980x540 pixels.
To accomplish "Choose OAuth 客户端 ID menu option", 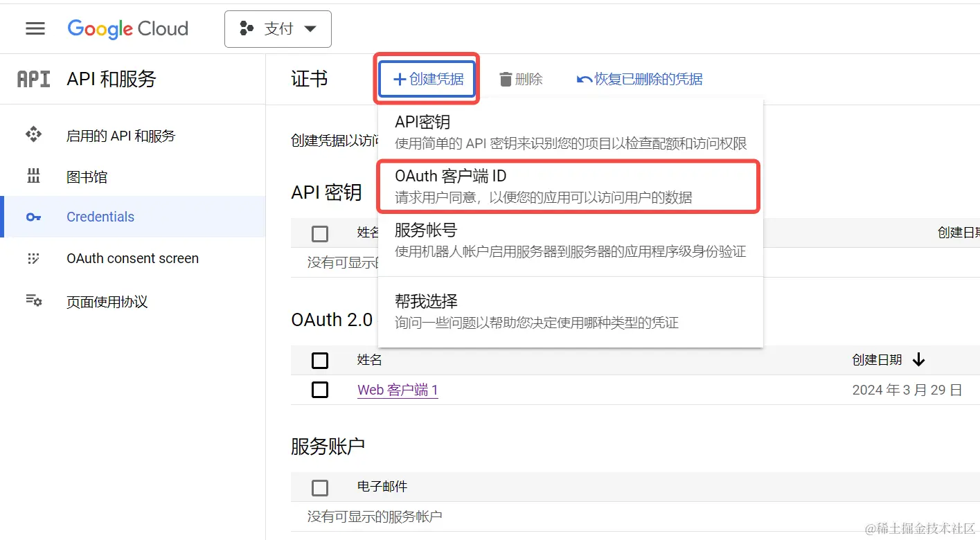I will click(570, 186).
